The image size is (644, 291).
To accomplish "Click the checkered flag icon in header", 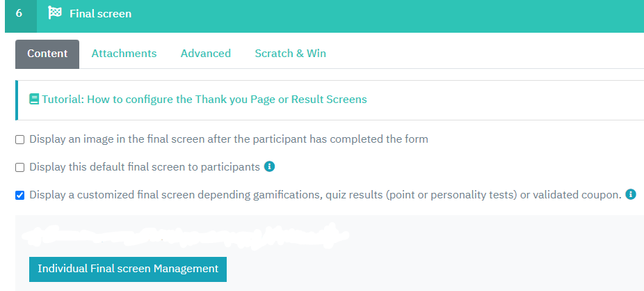I will (55, 13).
